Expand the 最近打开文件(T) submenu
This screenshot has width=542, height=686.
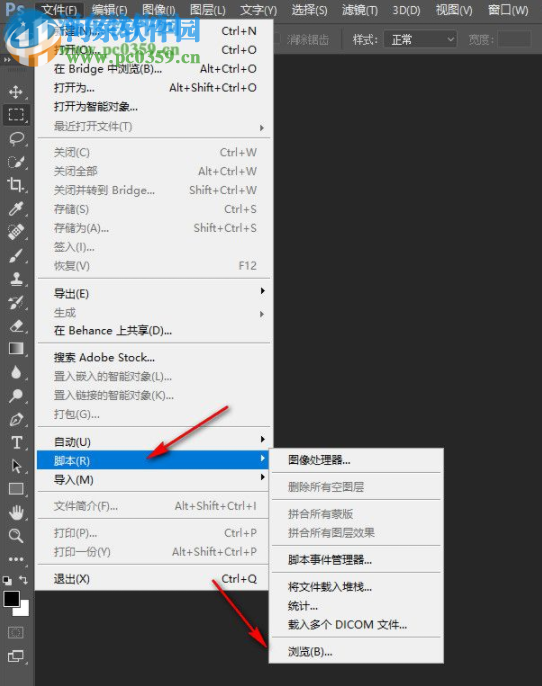coord(154,126)
